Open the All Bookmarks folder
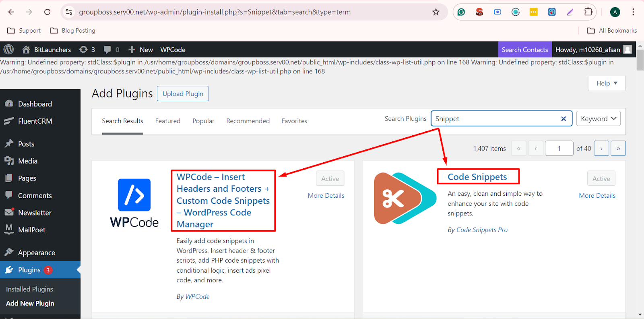The width and height of the screenshot is (644, 319). point(612,31)
